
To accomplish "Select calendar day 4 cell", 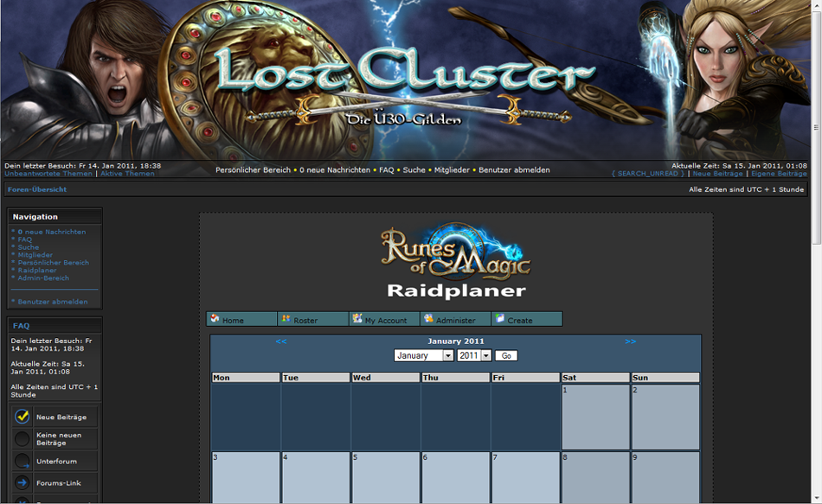I will pyautogui.click(x=316, y=478).
